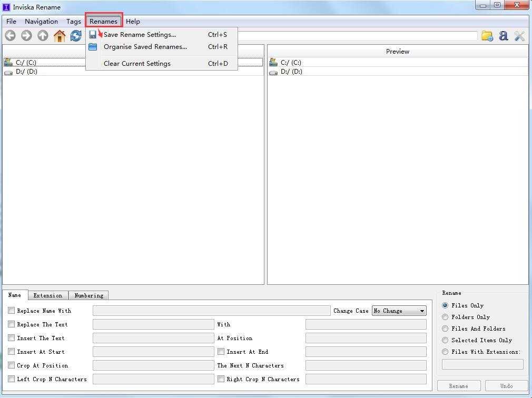The width and height of the screenshot is (532, 398).
Task: Click the floppy disk save icon in menu
Action: [x=93, y=35]
